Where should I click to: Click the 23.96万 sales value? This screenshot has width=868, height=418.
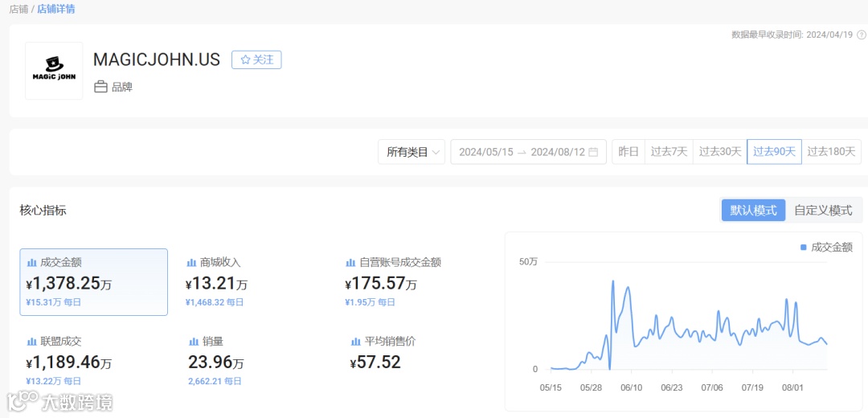[x=216, y=363]
